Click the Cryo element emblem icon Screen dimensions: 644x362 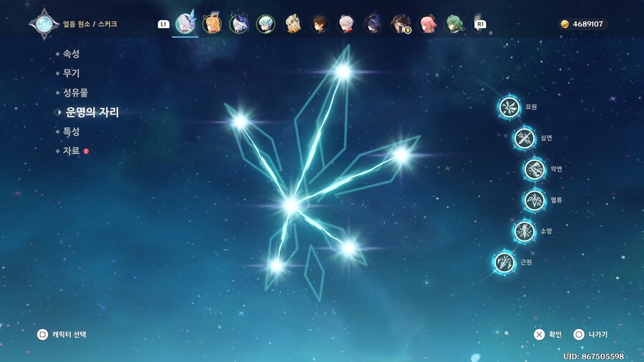click(44, 24)
